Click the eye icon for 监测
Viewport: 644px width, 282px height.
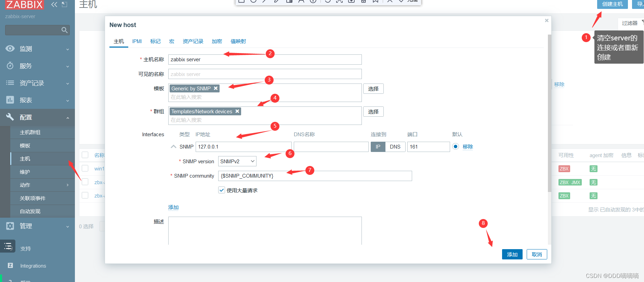(x=10, y=49)
